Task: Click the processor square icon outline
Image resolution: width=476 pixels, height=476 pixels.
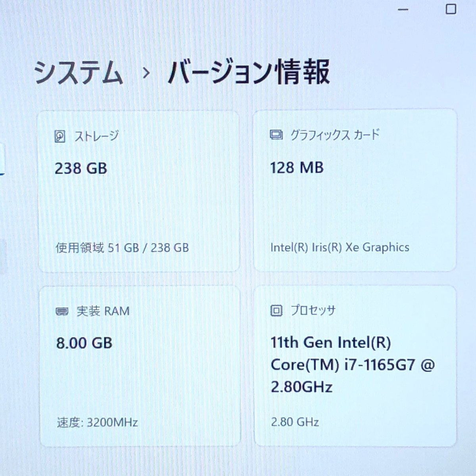Action: click(x=276, y=311)
